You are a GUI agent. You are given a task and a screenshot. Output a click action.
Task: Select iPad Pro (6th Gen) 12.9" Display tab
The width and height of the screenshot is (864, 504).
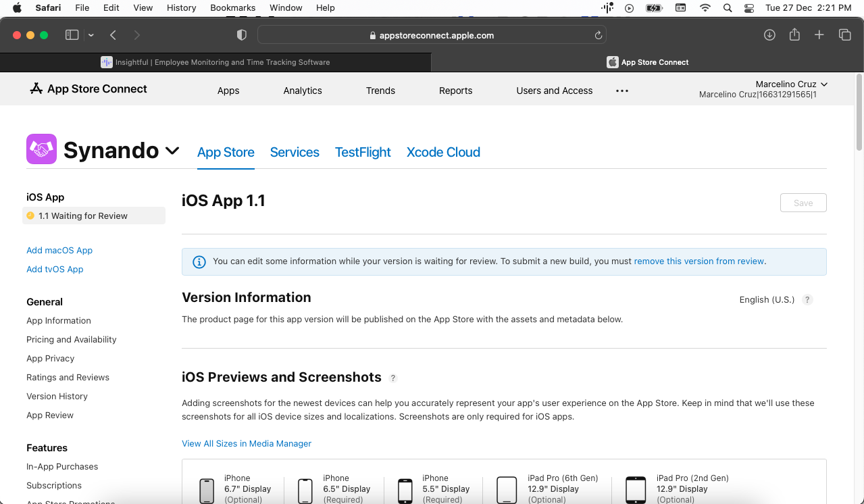pyautogui.click(x=548, y=488)
